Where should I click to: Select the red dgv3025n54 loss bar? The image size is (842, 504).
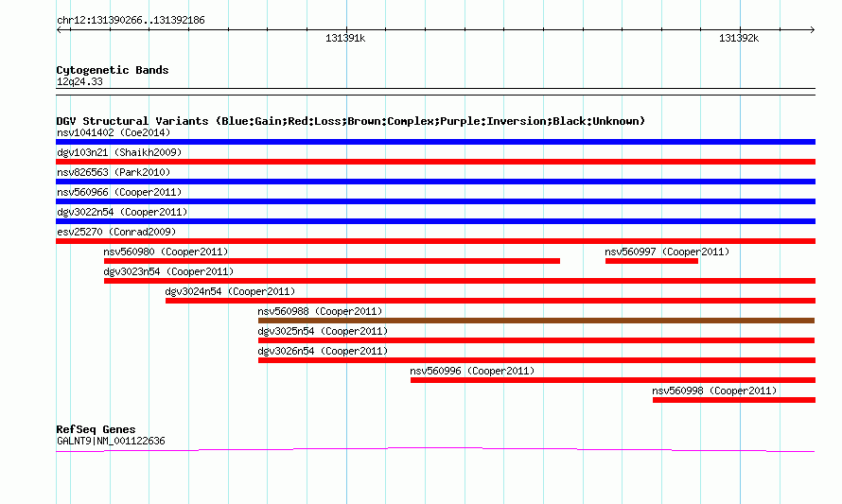coord(536,340)
